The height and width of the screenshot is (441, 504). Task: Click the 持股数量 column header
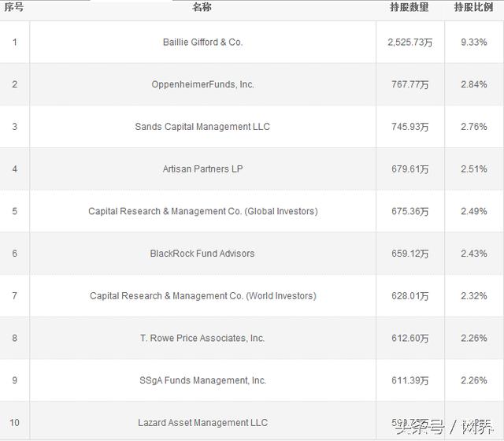[x=409, y=7]
